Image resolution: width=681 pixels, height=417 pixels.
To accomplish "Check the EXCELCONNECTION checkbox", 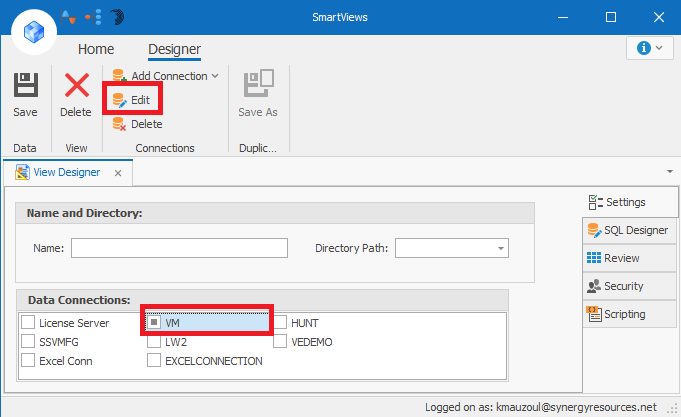I will [x=154, y=360].
